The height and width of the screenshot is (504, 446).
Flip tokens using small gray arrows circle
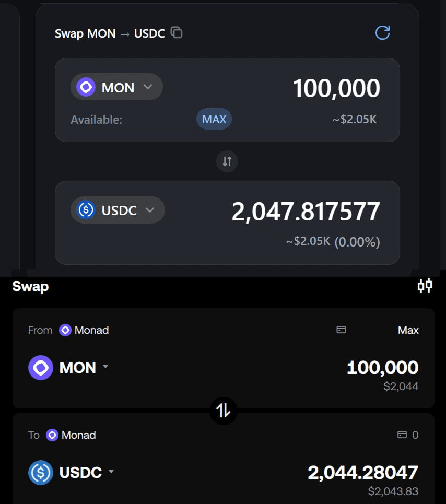coord(227,161)
